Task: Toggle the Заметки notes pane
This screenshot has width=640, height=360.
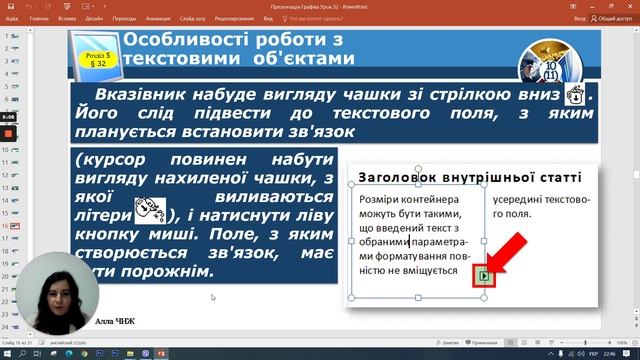Action: [x=447, y=343]
